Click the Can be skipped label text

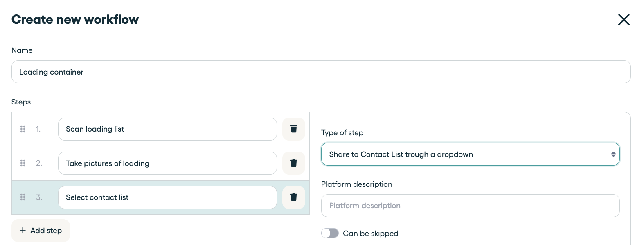tap(370, 234)
